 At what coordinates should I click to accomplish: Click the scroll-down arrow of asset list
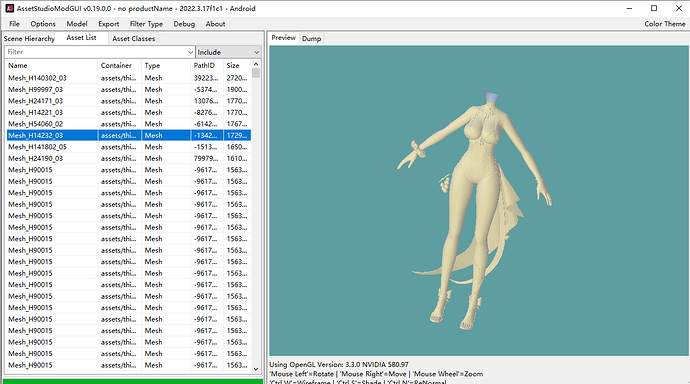coord(256,369)
